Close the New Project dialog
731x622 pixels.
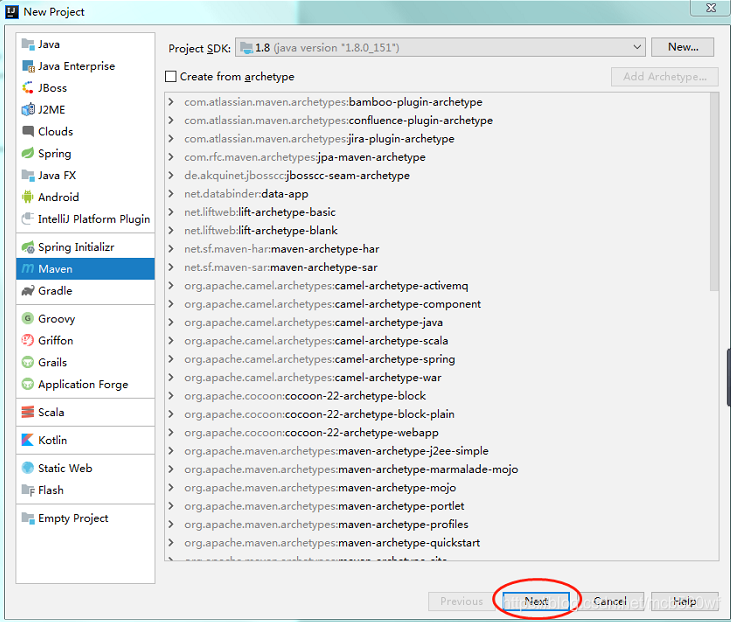[x=711, y=8]
